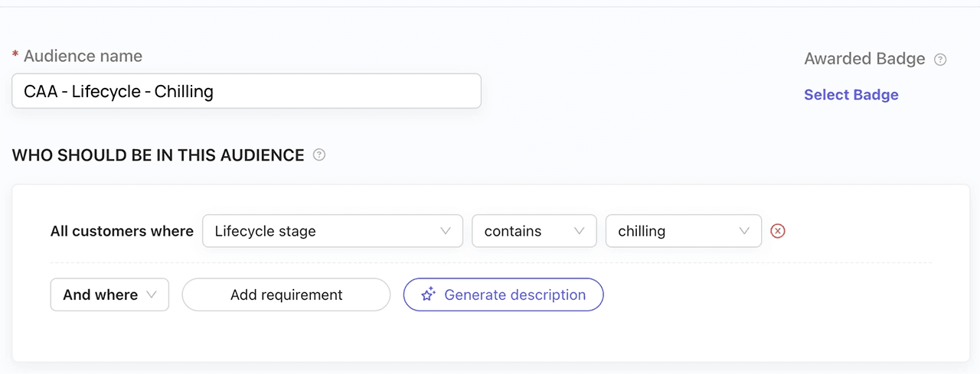Click the sparkle icon in Generate description
980x374 pixels.
tap(429, 294)
